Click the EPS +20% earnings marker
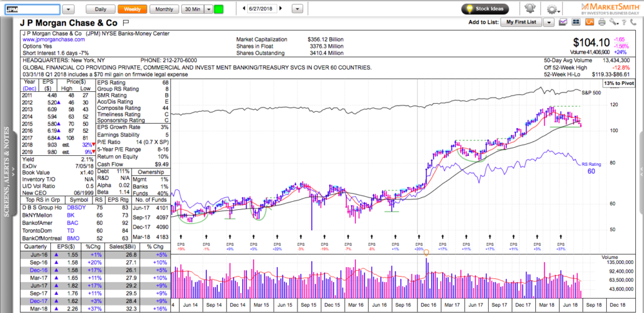Image resolution: width=644 pixels, height=313 pixels. click(419, 246)
